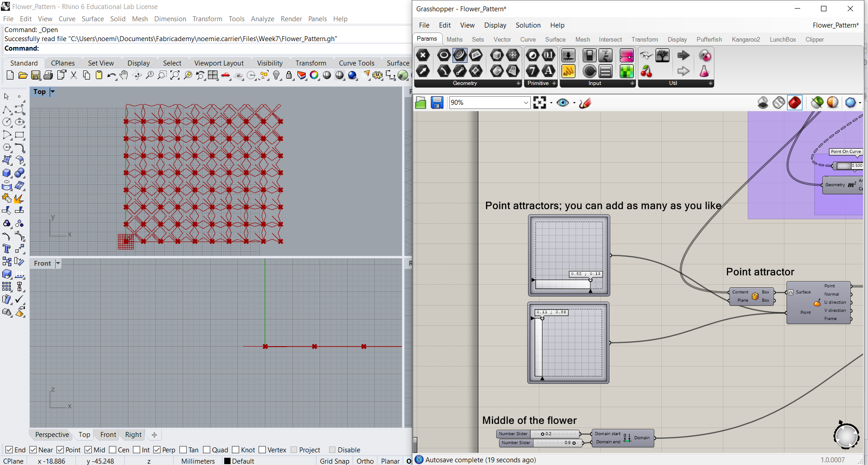Open the Front viewport dropdown arrow
This screenshot has height=465, width=868.
tap(58, 263)
